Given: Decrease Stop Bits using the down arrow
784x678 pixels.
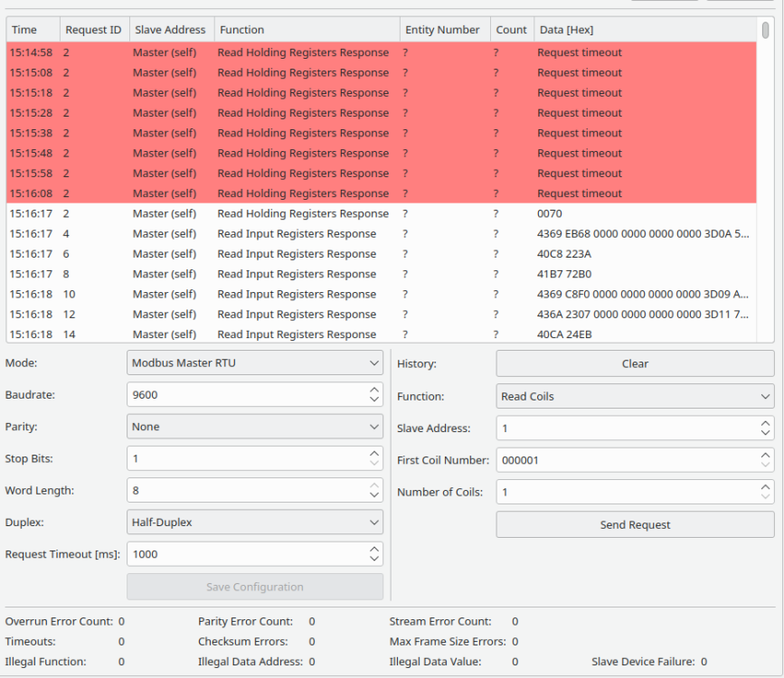Looking at the screenshot, I should point(374,464).
